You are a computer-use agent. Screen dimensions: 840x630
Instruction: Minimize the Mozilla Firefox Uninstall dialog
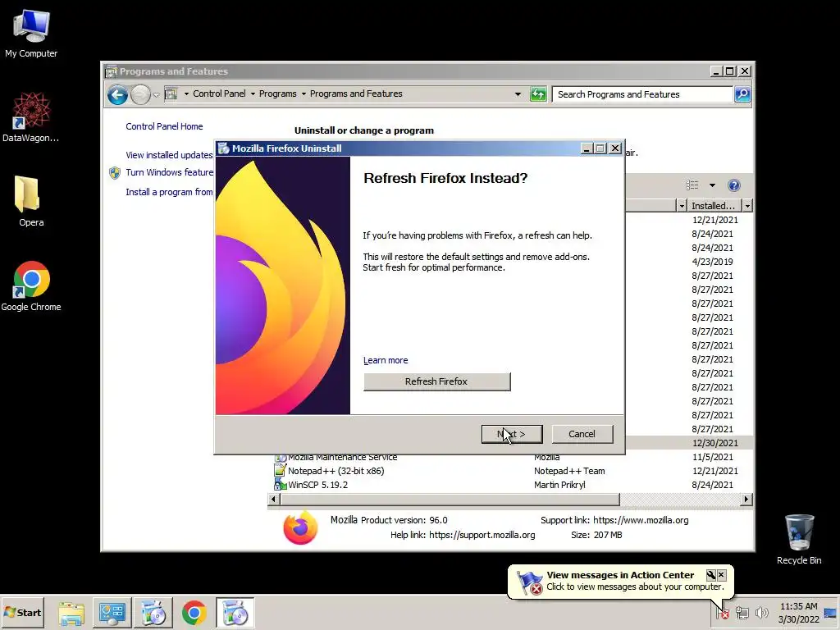(587, 148)
